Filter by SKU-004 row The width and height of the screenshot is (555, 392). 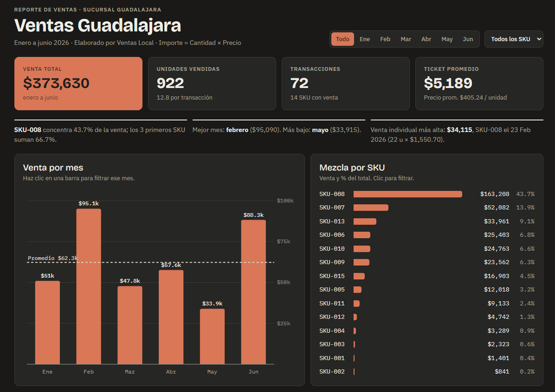point(427,330)
